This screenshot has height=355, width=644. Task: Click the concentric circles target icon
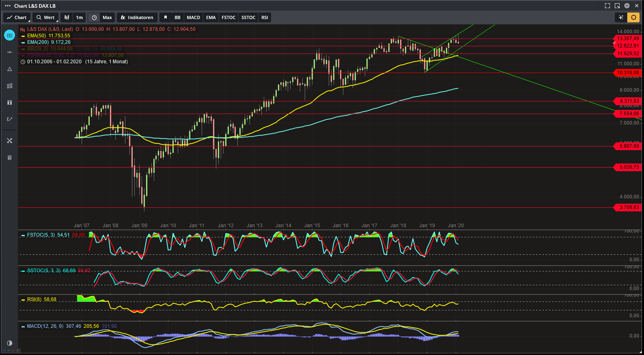pyautogui.click(x=627, y=6)
